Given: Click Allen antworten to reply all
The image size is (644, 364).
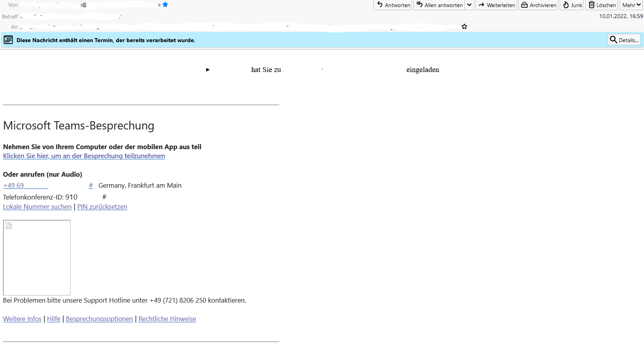Looking at the screenshot, I should pyautogui.click(x=439, y=5).
